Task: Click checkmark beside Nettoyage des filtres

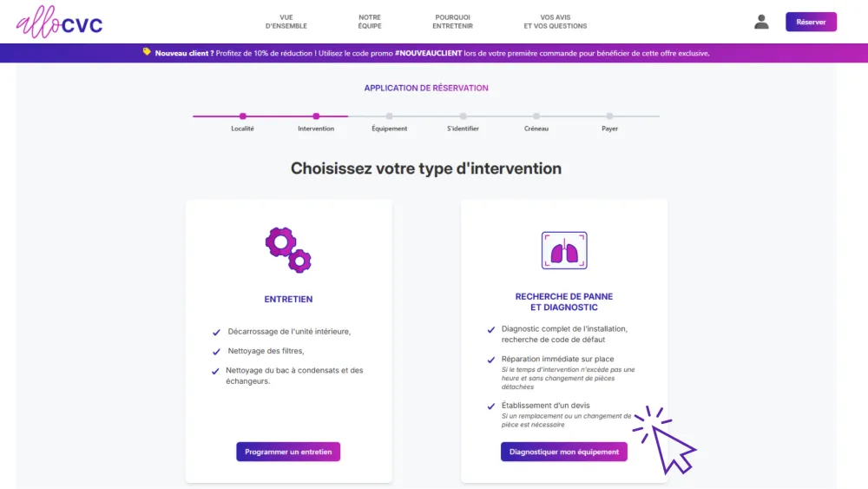Action: click(x=216, y=352)
